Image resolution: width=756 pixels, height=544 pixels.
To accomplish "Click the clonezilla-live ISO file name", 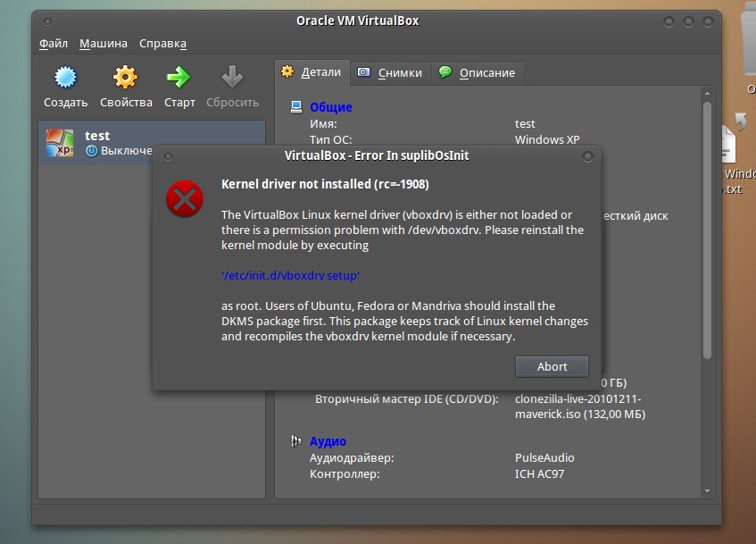I will [x=580, y=406].
